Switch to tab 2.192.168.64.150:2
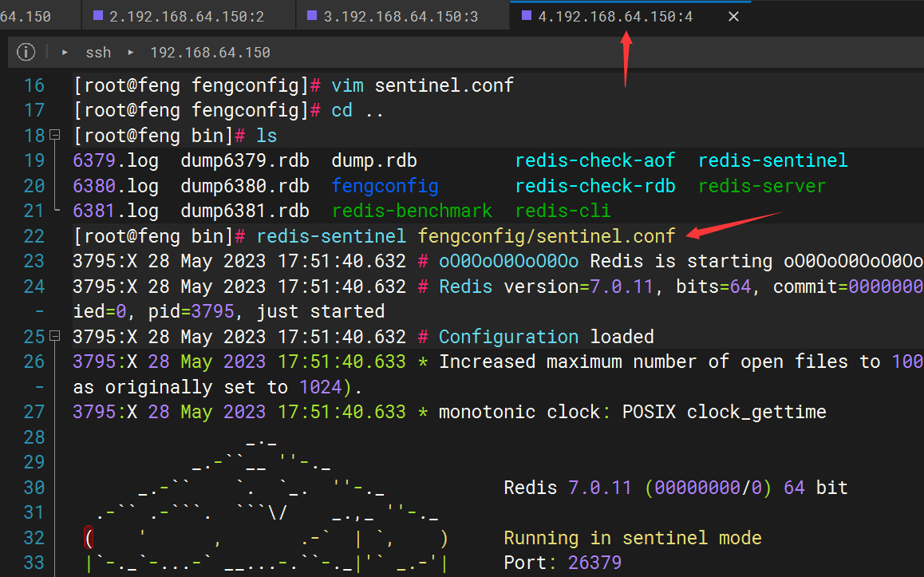This screenshot has width=924, height=577. click(x=188, y=16)
